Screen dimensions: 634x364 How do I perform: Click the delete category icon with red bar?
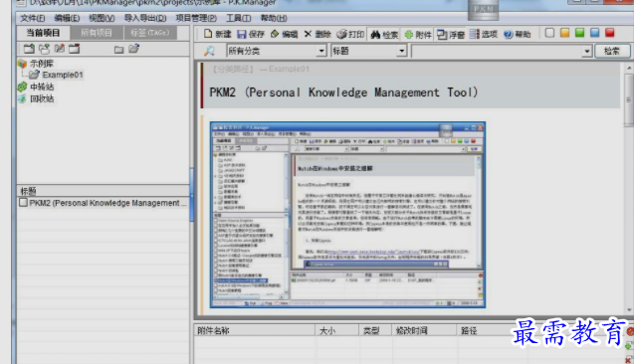click(75, 49)
